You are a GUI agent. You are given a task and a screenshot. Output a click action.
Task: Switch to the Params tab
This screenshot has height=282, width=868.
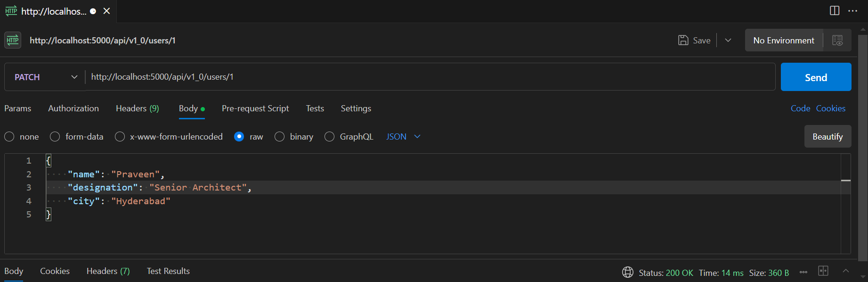18,108
